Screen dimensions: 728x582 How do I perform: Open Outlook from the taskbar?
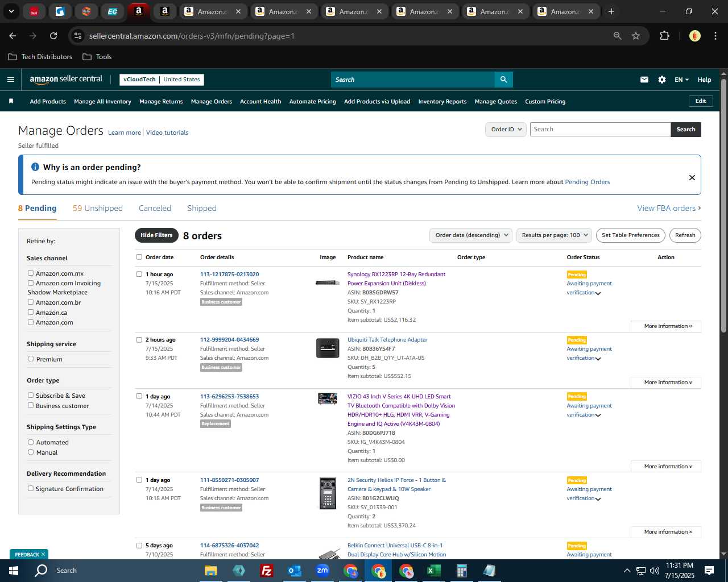(x=294, y=571)
